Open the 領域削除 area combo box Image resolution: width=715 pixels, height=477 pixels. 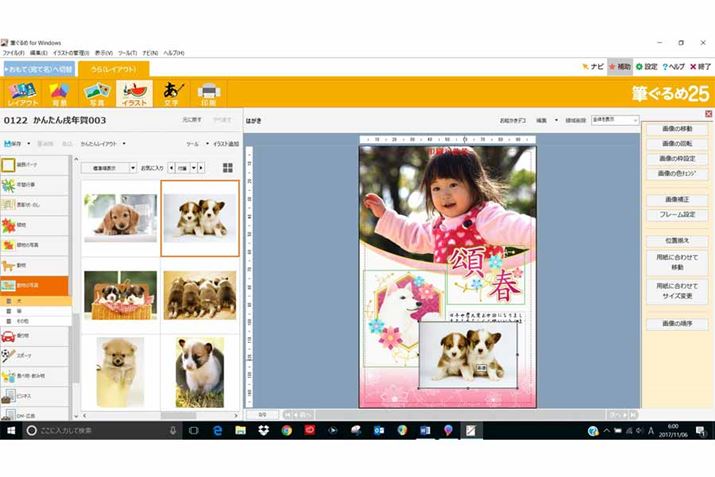click(615, 120)
